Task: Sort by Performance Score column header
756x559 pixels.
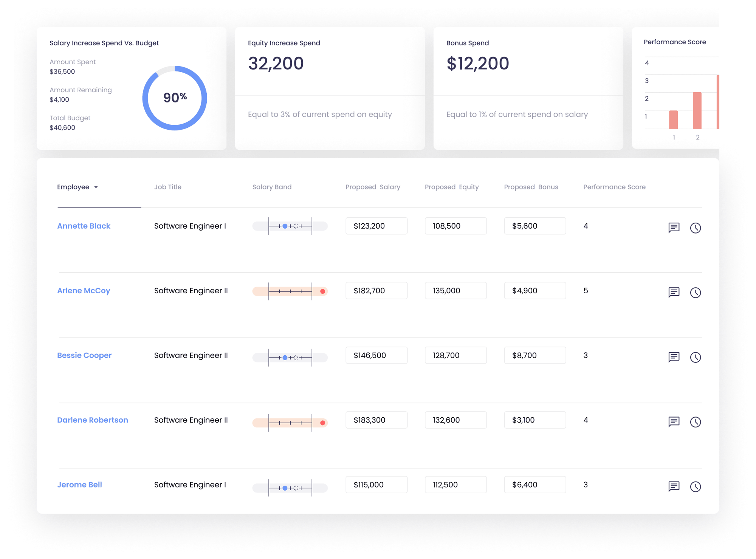Action: pos(614,187)
